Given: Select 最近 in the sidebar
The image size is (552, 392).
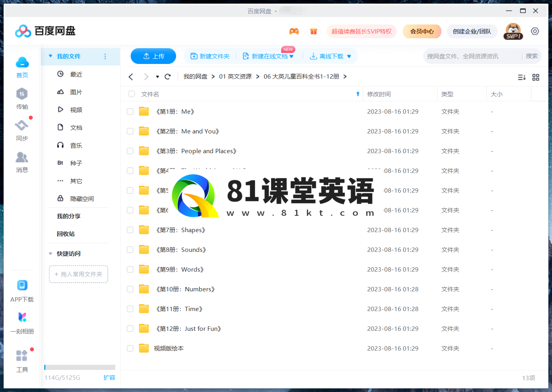Looking at the screenshot, I should pyautogui.click(x=76, y=74).
